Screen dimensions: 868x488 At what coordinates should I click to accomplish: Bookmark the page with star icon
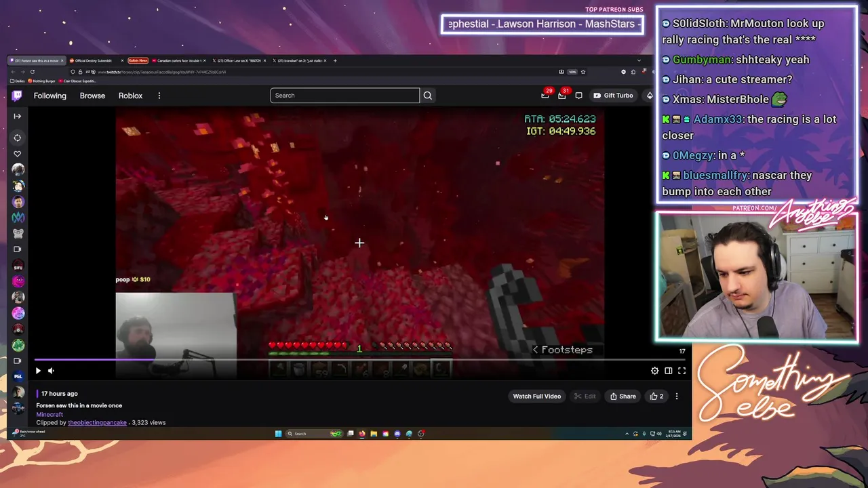pyautogui.click(x=583, y=72)
